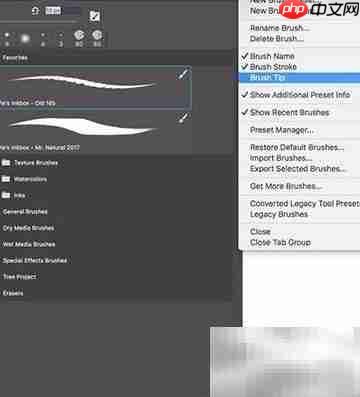
Task: Expand the Erasers brush group
Action: tap(13, 293)
